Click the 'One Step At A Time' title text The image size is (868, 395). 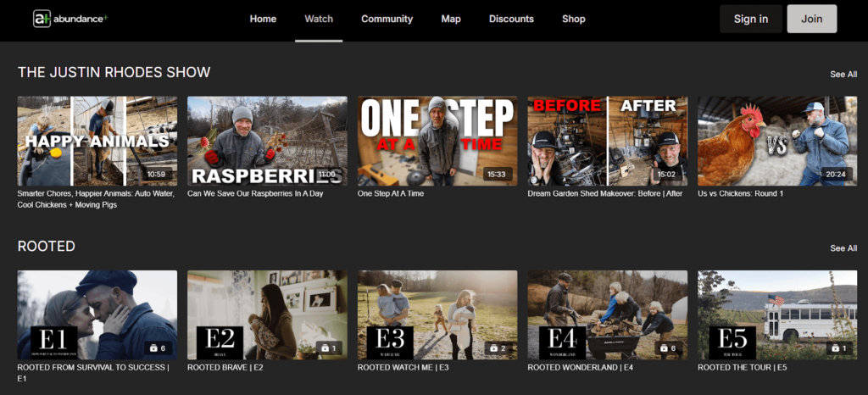pyautogui.click(x=391, y=193)
